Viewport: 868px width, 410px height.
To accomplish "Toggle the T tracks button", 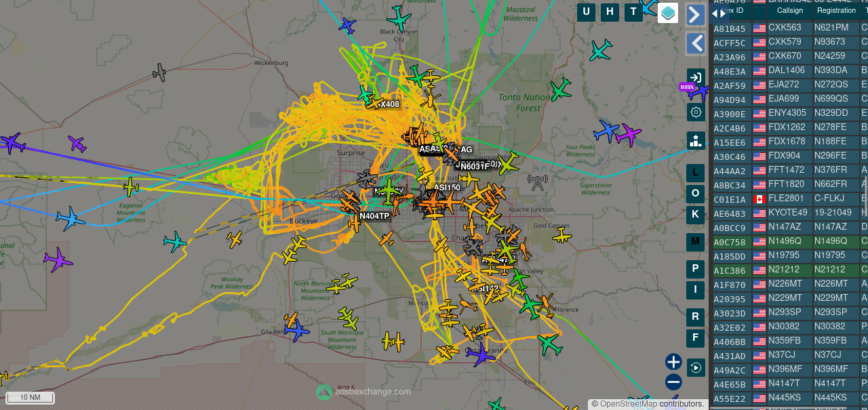I will point(633,12).
